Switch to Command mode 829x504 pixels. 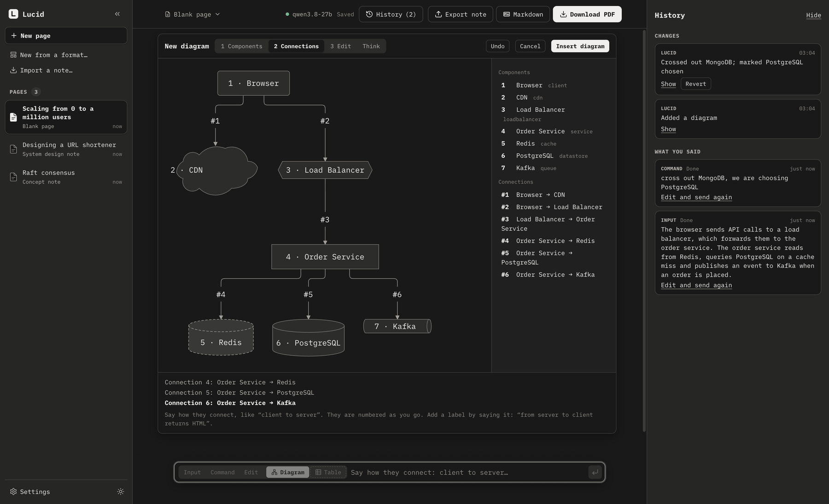pyautogui.click(x=222, y=472)
